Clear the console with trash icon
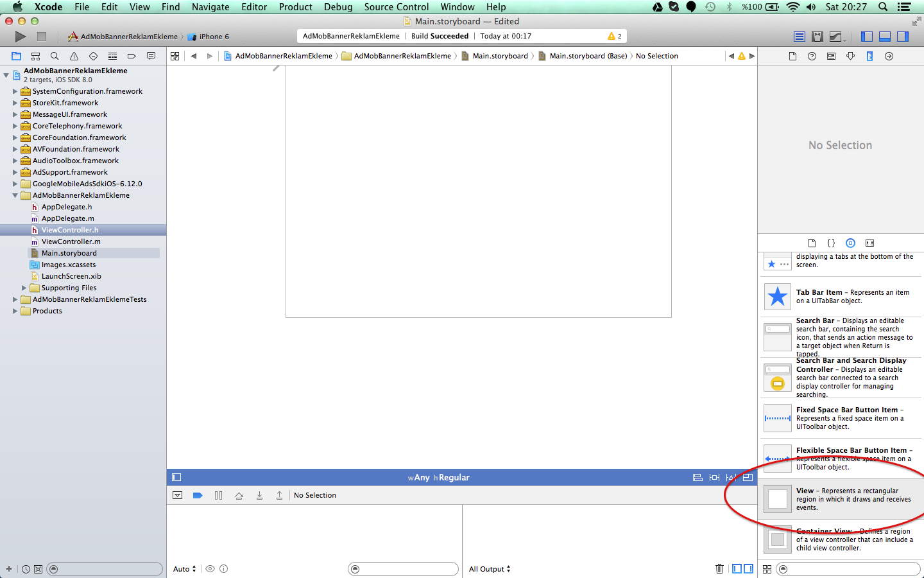The image size is (924, 578). tap(719, 568)
